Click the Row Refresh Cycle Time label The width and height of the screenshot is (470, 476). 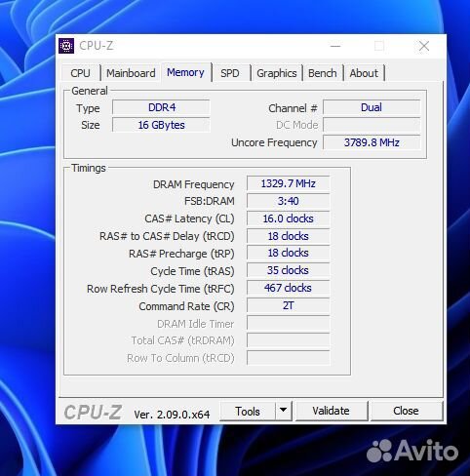point(161,289)
